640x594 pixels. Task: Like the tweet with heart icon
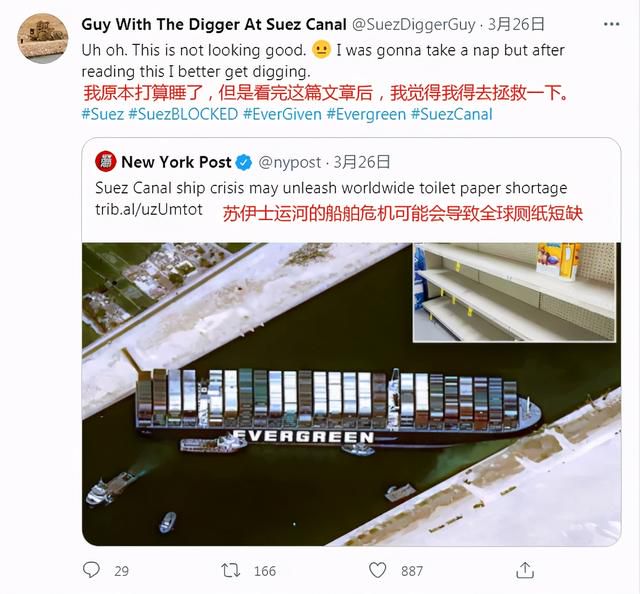(378, 570)
